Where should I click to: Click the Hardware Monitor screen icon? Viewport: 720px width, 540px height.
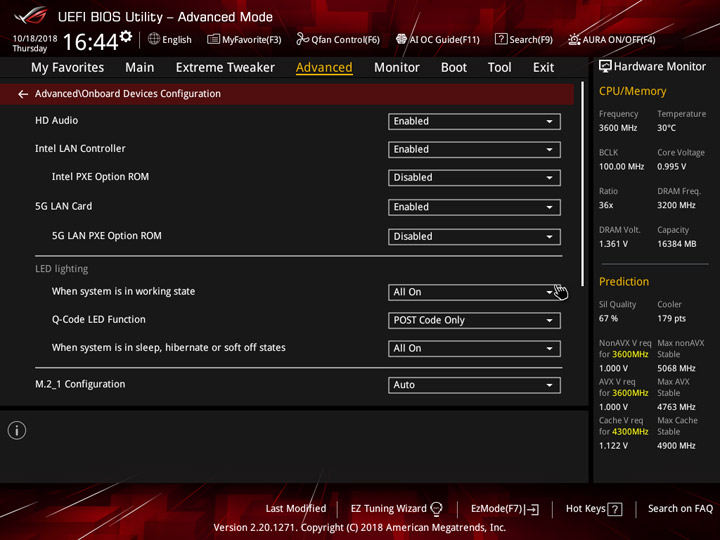point(605,67)
